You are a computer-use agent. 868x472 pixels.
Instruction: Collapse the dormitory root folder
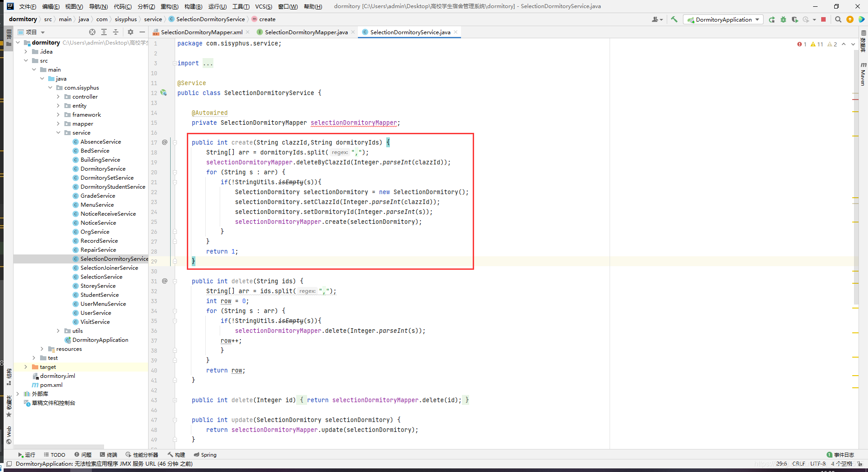click(18, 42)
